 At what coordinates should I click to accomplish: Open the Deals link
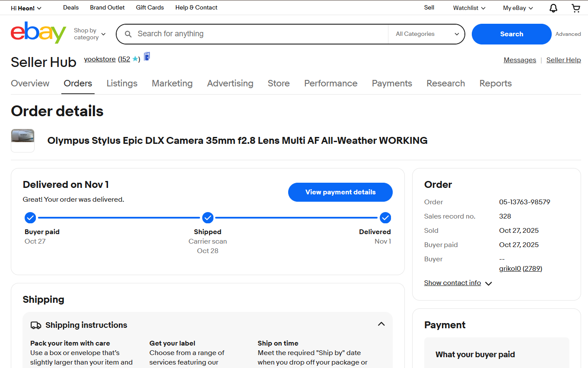[71, 7]
